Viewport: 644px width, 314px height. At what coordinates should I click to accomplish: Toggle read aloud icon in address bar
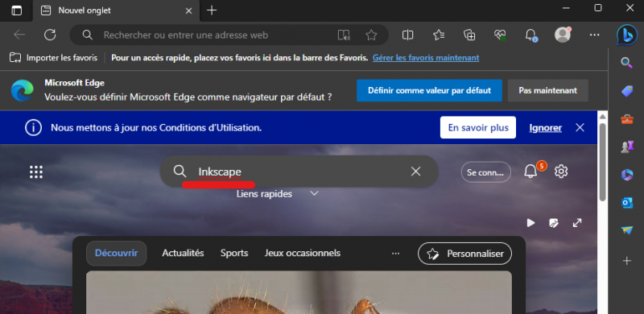(x=344, y=35)
